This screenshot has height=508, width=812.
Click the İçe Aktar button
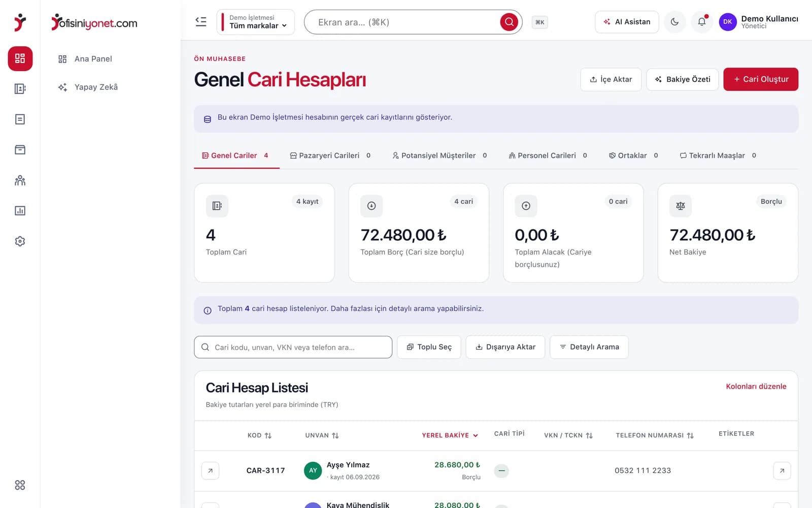(611, 80)
